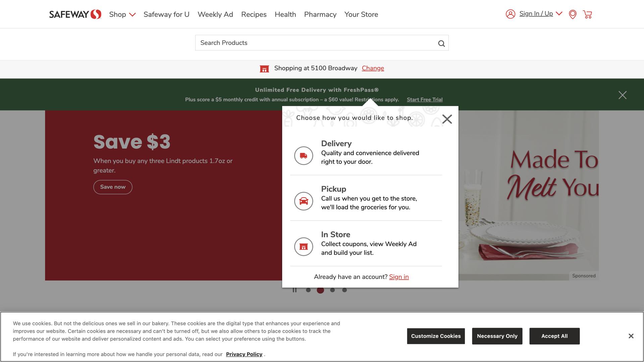The image size is (644, 362).
Task: Expand the Sign In / Up dropdown
Action: click(x=559, y=14)
